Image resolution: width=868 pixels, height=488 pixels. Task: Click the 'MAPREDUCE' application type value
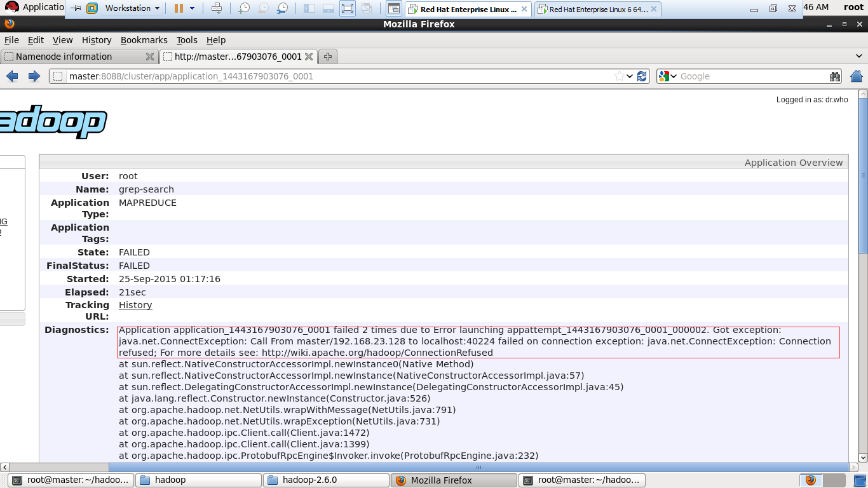click(147, 203)
